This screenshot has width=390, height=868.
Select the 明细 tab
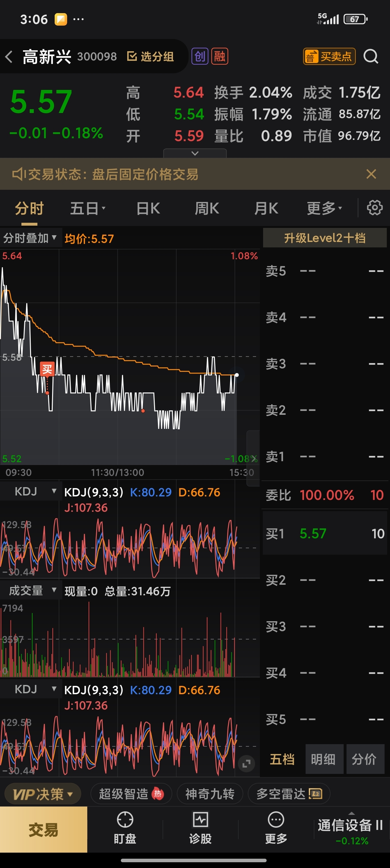324,759
